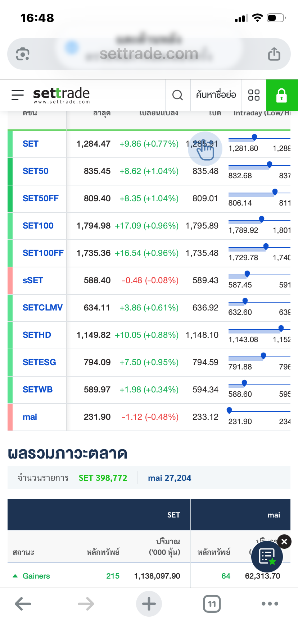
Task: Open the tab switcher showing 11 tabs
Action: (212, 604)
